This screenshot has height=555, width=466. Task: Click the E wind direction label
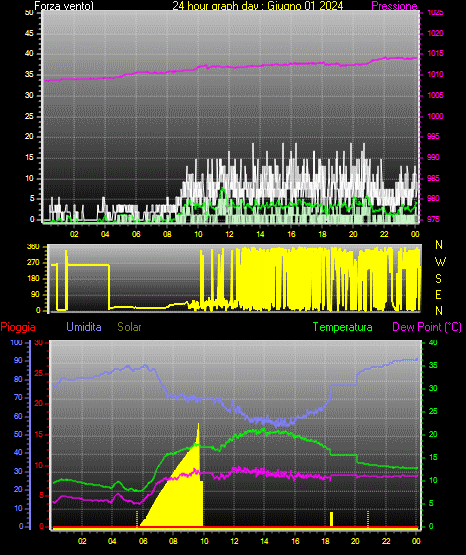pyautogui.click(x=438, y=294)
